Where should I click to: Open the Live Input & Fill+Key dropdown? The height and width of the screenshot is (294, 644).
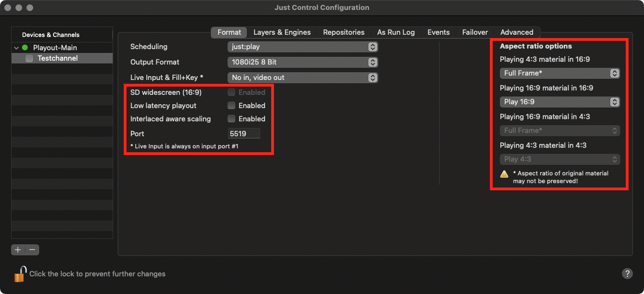pyautogui.click(x=302, y=77)
